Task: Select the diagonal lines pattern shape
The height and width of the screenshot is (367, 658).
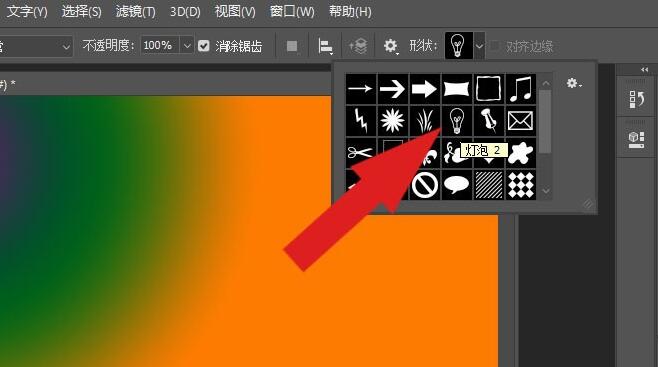Action: 489,185
